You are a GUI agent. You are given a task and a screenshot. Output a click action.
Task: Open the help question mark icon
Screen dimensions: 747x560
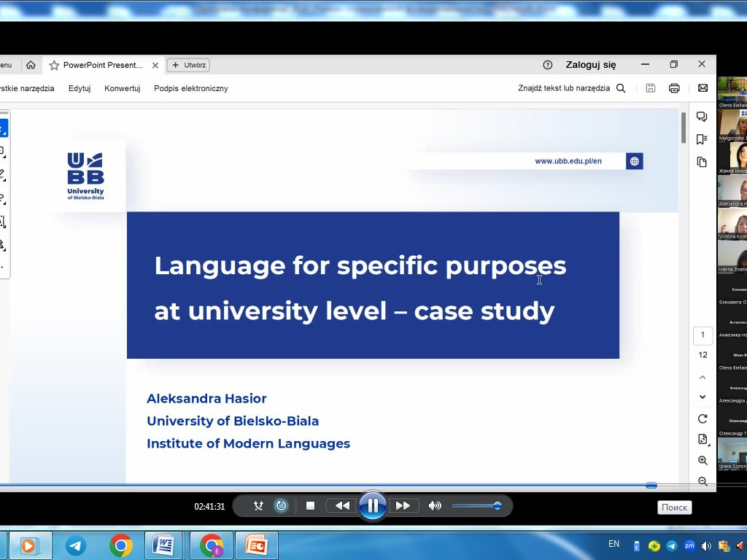(x=547, y=65)
